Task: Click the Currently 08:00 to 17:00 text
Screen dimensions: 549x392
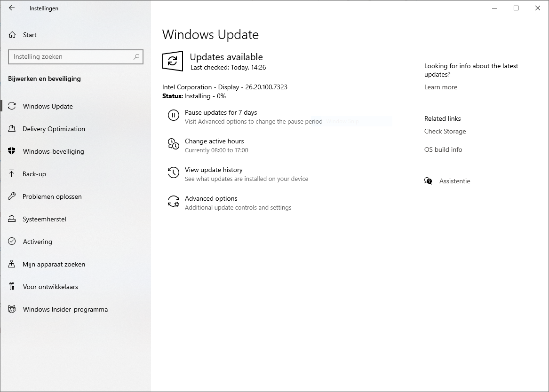Action: tap(216, 150)
